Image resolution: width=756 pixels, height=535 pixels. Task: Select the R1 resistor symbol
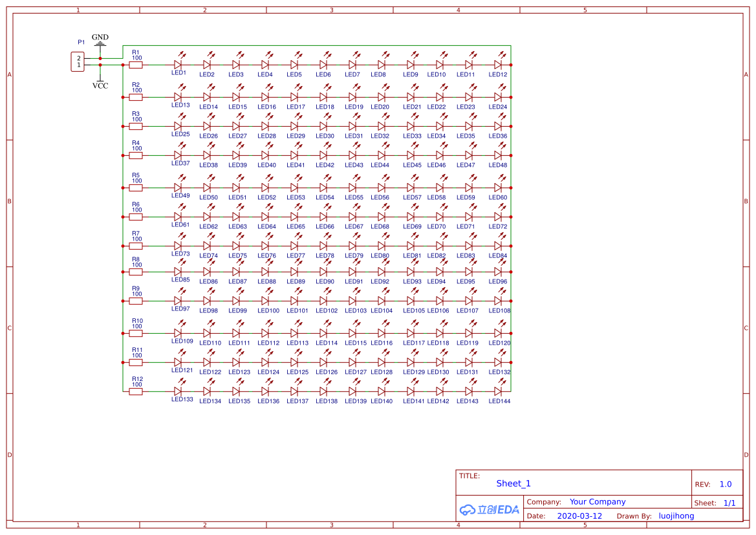pyautogui.click(x=136, y=65)
